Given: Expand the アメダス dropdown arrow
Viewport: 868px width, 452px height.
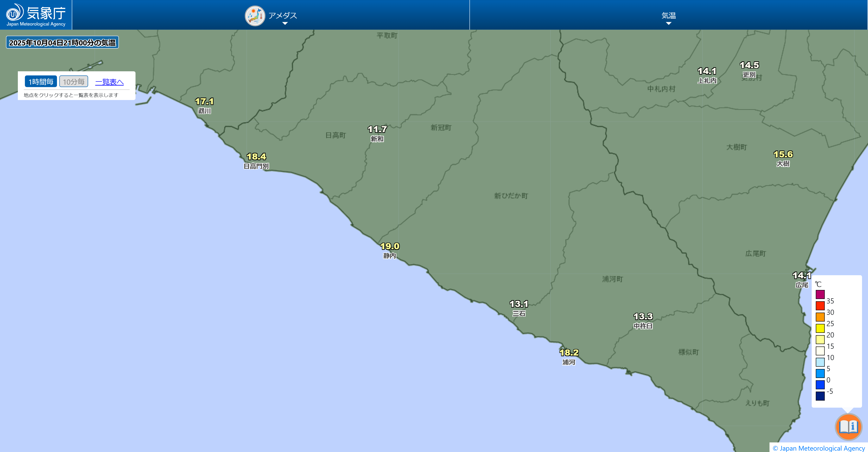Looking at the screenshot, I should click(x=285, y=24).
